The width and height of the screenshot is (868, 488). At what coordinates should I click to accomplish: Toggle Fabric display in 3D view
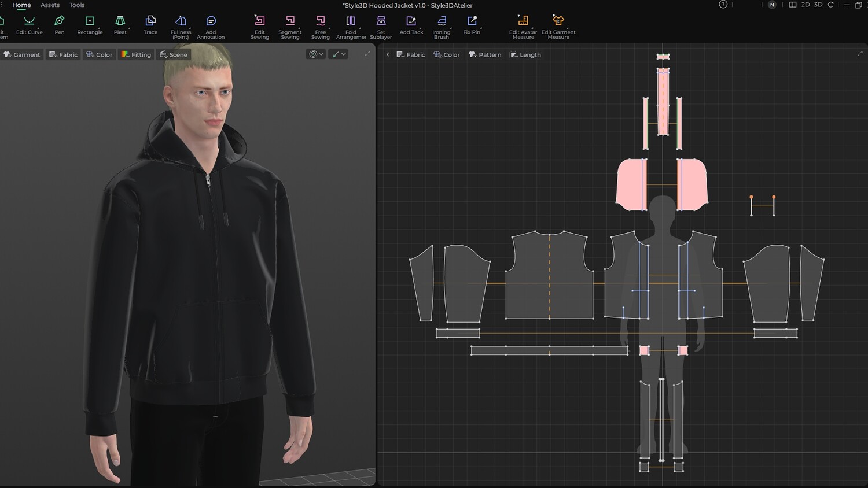click(x=64, y=54)
